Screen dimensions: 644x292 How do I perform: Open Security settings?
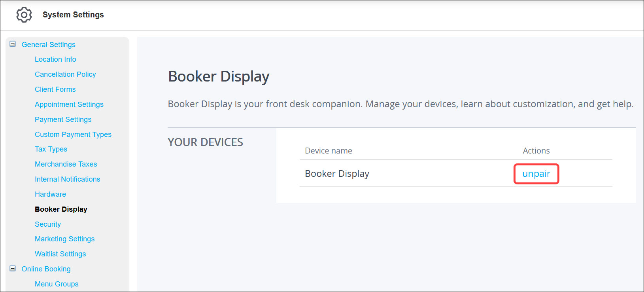[x=47, y=224]
